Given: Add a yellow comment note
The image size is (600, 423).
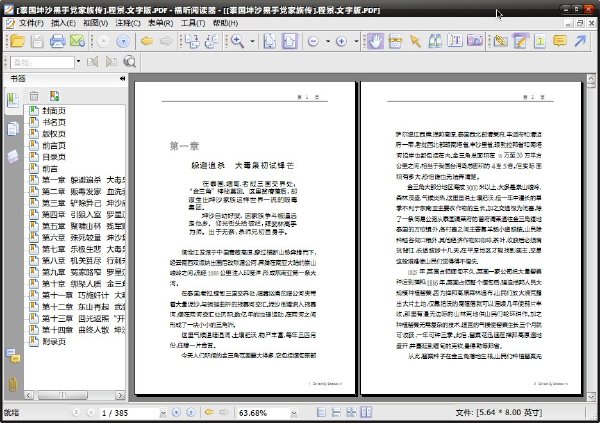Looking at the screenshot, I should (x=560, y=41).
